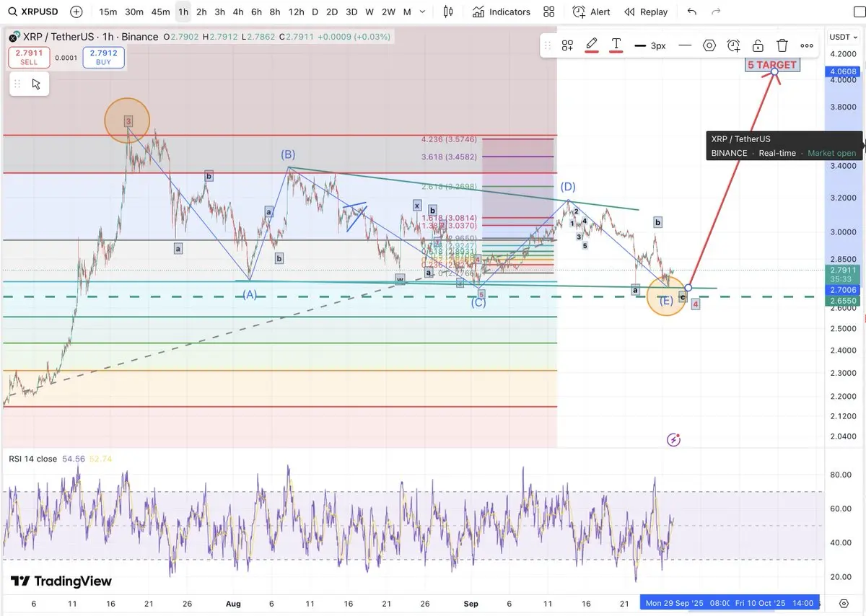Select the 3D timeframe
Image resolution: width=866 pixels, height=616 pixels.
coord(351,12)
